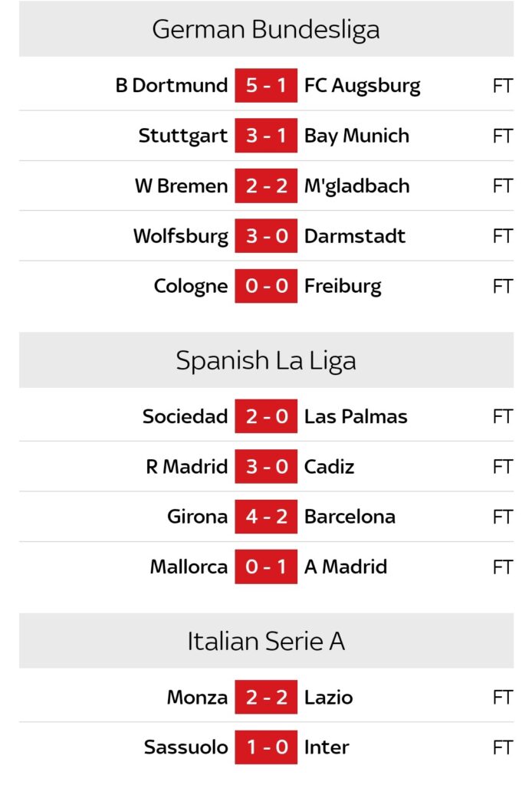
Task: Click FT status for Mallorca match
Action: click(502, 567)
